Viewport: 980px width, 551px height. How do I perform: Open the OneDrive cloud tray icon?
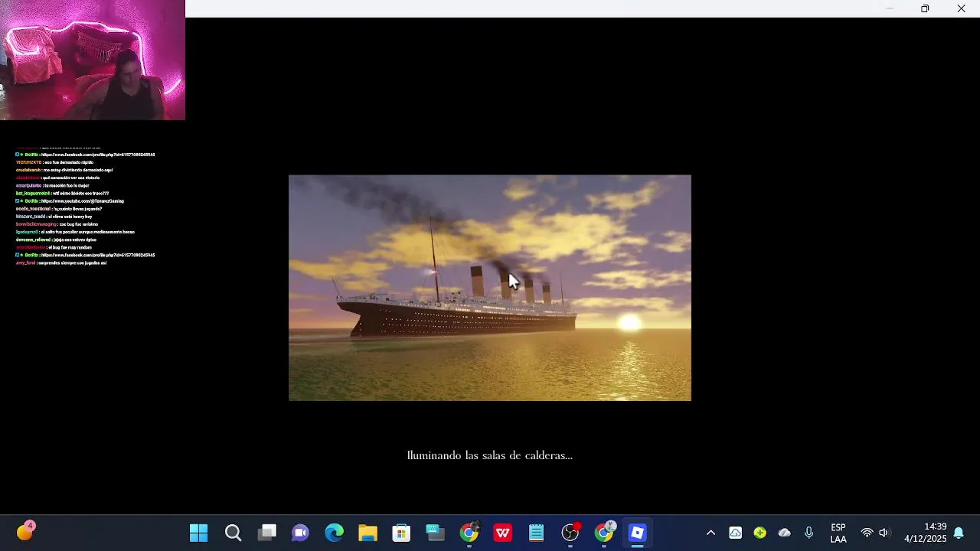tap(784, 533)
